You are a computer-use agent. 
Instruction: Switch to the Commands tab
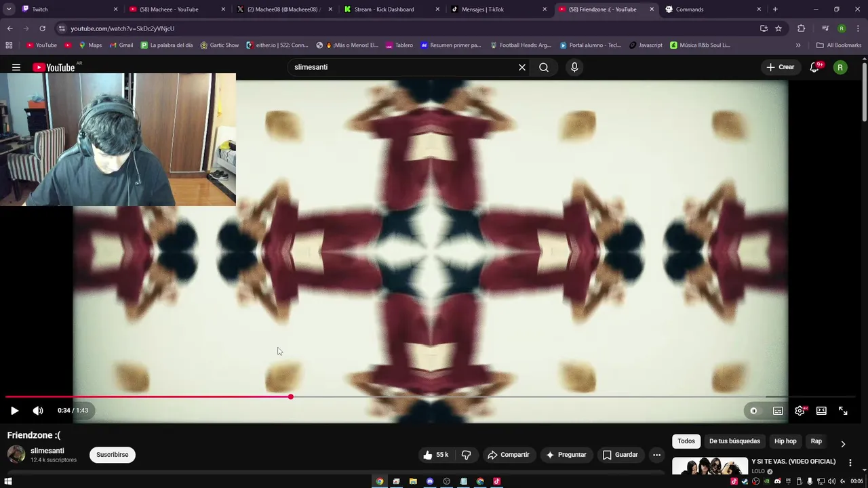(x=714, y=9)
